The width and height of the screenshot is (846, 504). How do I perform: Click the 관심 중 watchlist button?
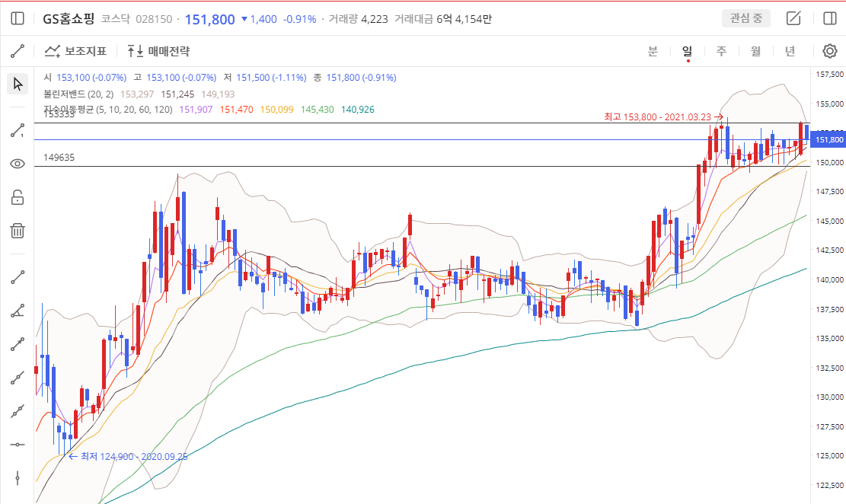746,18
